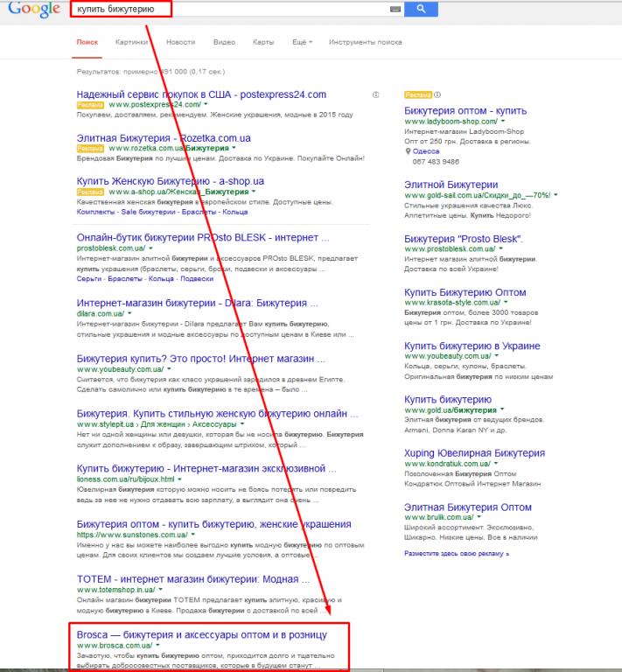Open the Комплекты sitelink under a-shop.ua
The width and height of the screenshot is (622, 672).
95,212
